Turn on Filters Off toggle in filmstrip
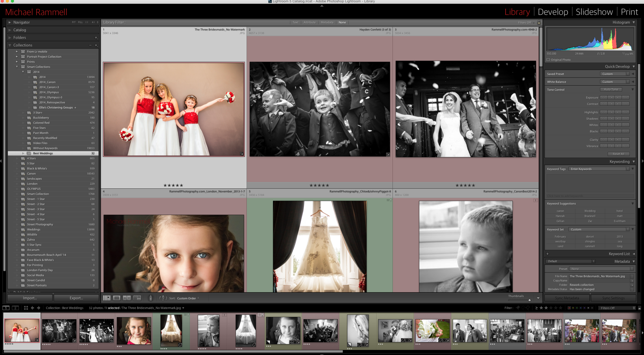644x355 pixels. (612, 308)
